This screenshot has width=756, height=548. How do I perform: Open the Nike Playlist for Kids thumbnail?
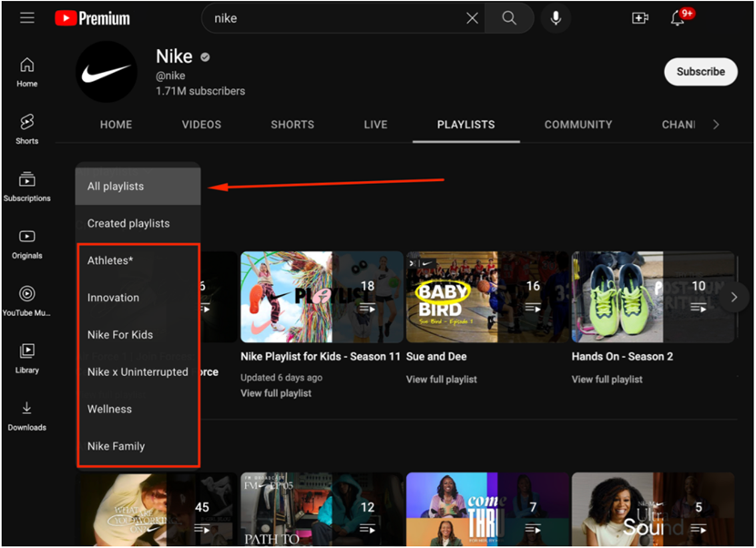[x=322, y=297]
